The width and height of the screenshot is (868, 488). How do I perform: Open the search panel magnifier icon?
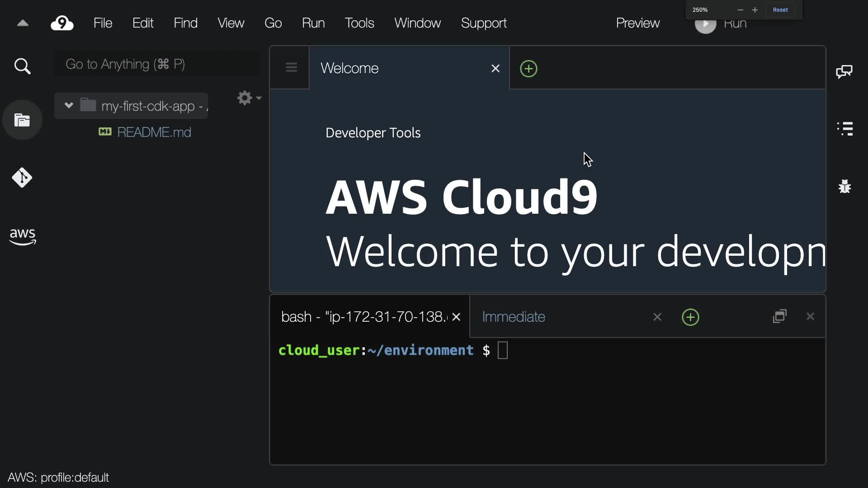click(x=22, y=66)
